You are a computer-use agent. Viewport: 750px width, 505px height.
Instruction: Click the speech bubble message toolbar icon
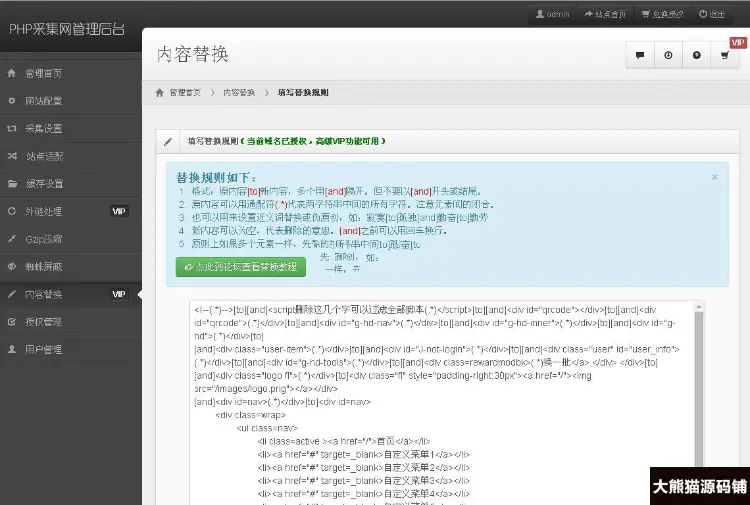click(x=640, y=55)
